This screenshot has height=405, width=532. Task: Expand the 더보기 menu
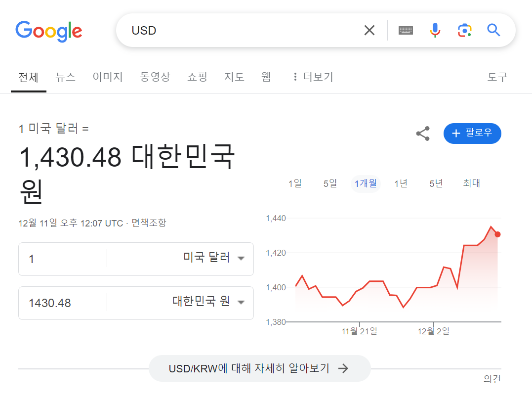[x=313, y=77]
